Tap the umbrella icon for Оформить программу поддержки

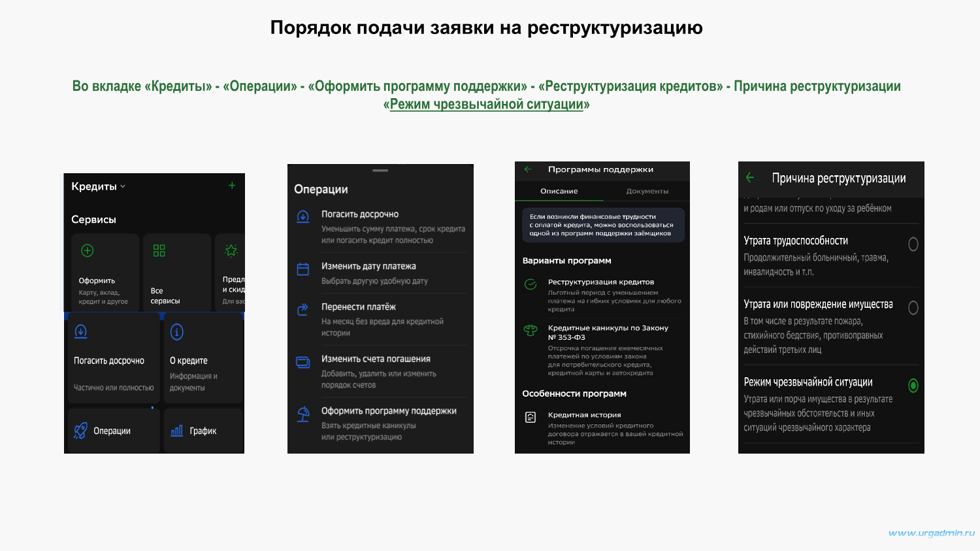point(303,414)
